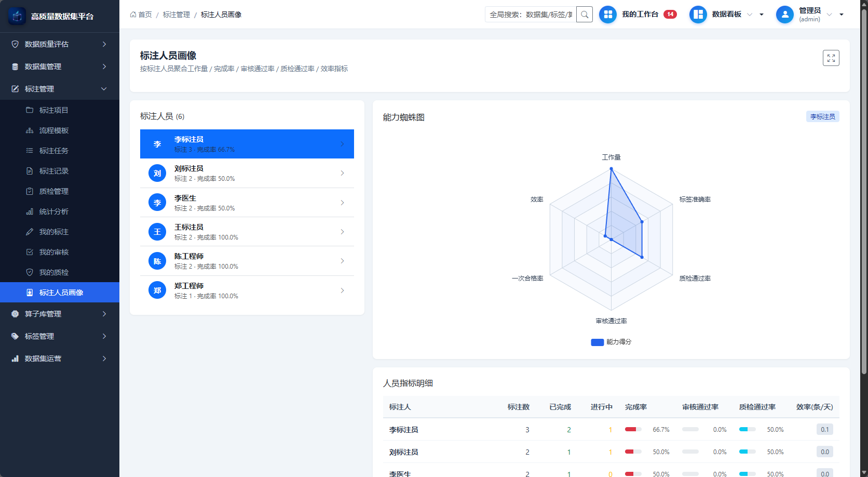Expand the 数据质量评估 submenu chevron

(104, 44)
